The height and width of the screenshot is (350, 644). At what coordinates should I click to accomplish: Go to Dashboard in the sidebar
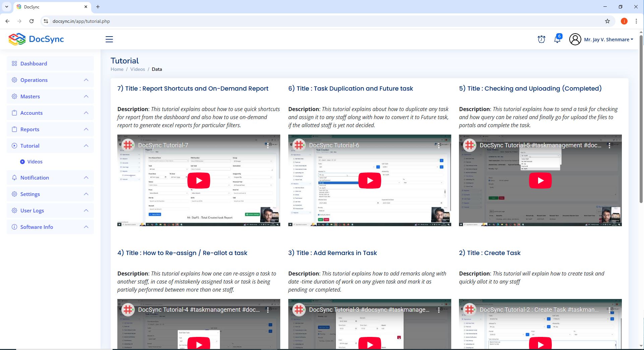pyautogui.click(x=34, y=64)
